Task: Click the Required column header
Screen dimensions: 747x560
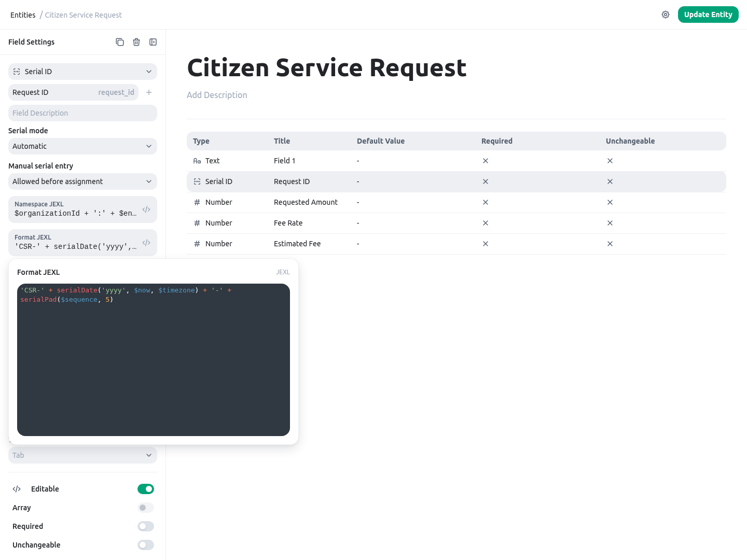Action: click(497, 141)
